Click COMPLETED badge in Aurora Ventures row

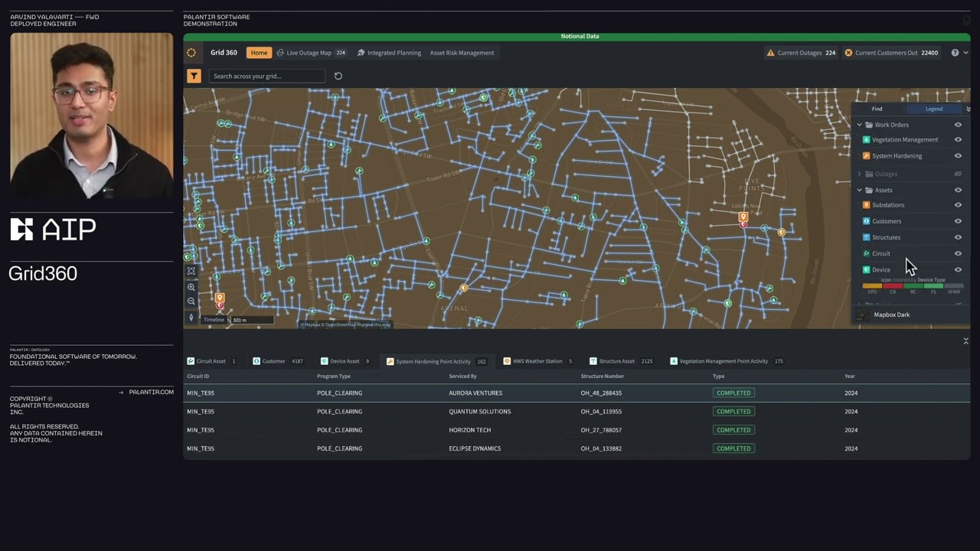point(733,393)
